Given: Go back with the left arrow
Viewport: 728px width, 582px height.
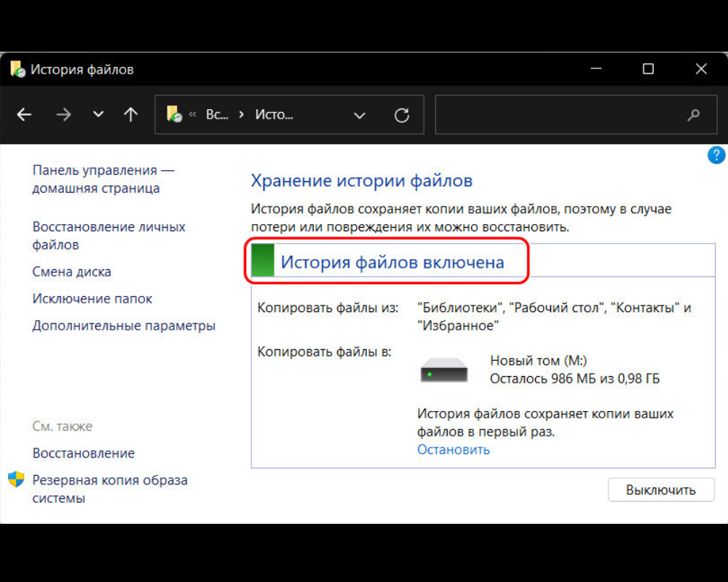Looking at the screenshot, I should click(x=24, y=114).
